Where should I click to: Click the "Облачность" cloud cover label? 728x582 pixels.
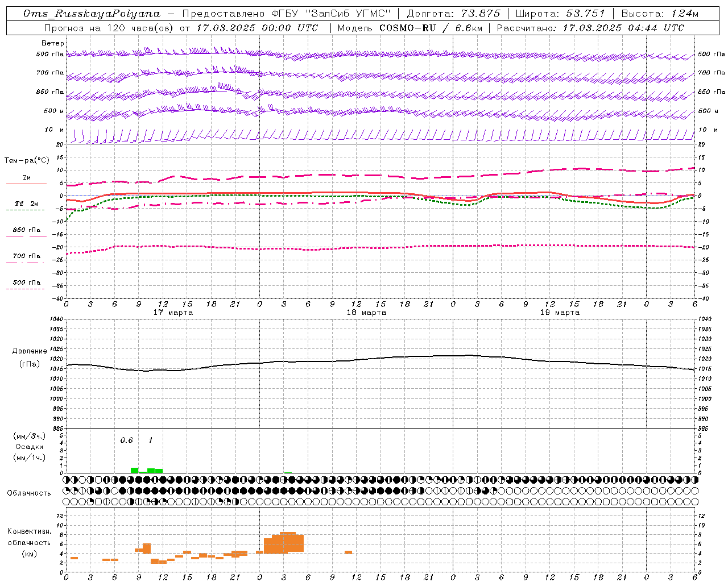pyautogui.click(x=29, y=493)
